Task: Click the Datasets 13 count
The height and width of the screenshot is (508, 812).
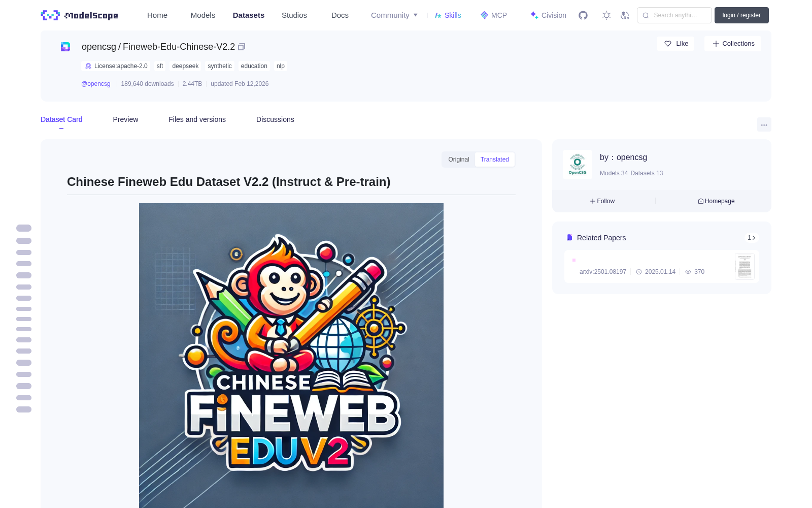Action: pyautogui.click(x=647, y=173)
